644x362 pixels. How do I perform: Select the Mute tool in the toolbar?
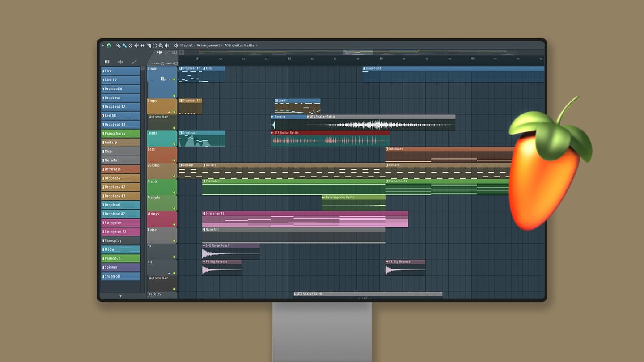(137, 45)
